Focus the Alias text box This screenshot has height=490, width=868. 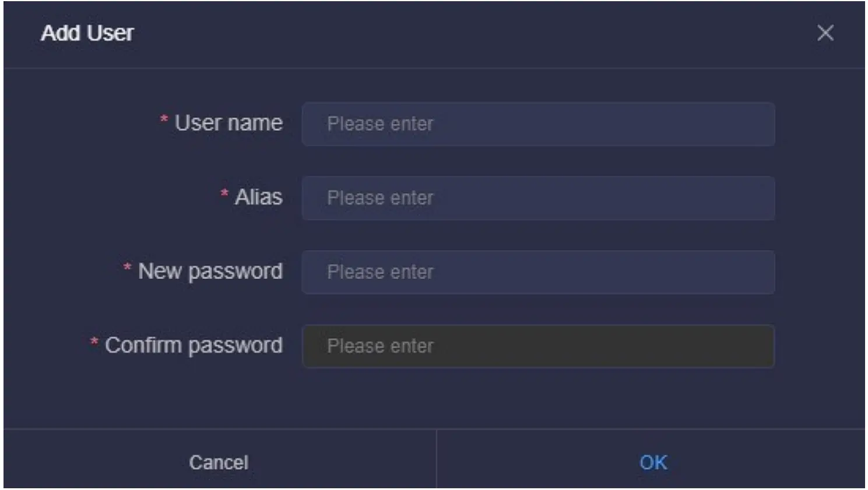537,198
